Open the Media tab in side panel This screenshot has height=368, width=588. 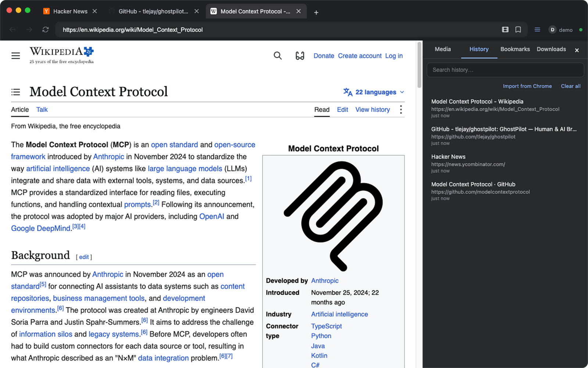[x=442, y=49]
